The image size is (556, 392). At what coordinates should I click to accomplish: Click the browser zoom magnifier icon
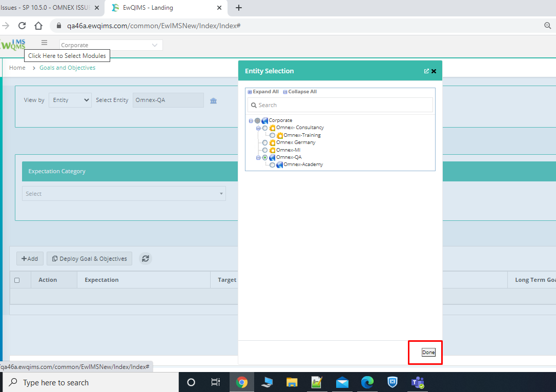tap(547, 26)
